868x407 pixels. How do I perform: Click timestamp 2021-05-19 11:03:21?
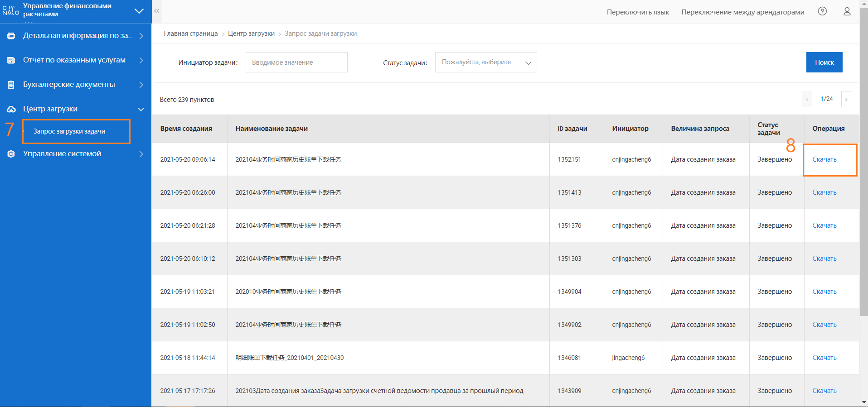point(188,292)
